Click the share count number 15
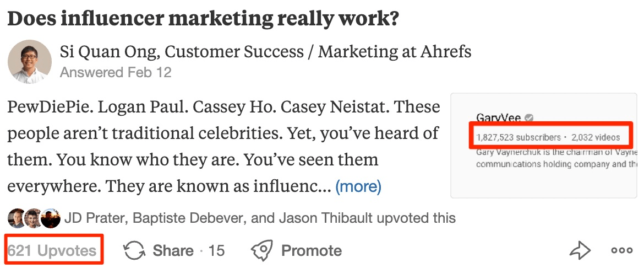Viewport: 644px width, 268px height. [217, 251]
